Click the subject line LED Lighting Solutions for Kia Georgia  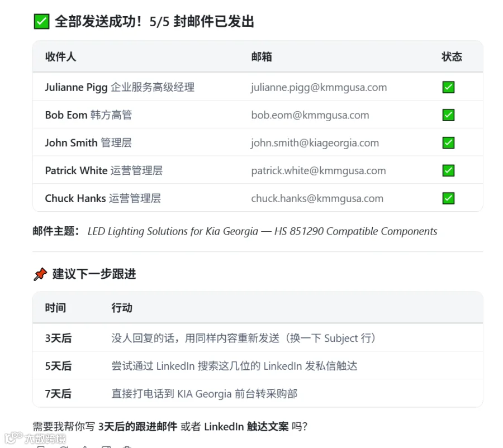tap(263, 231)
